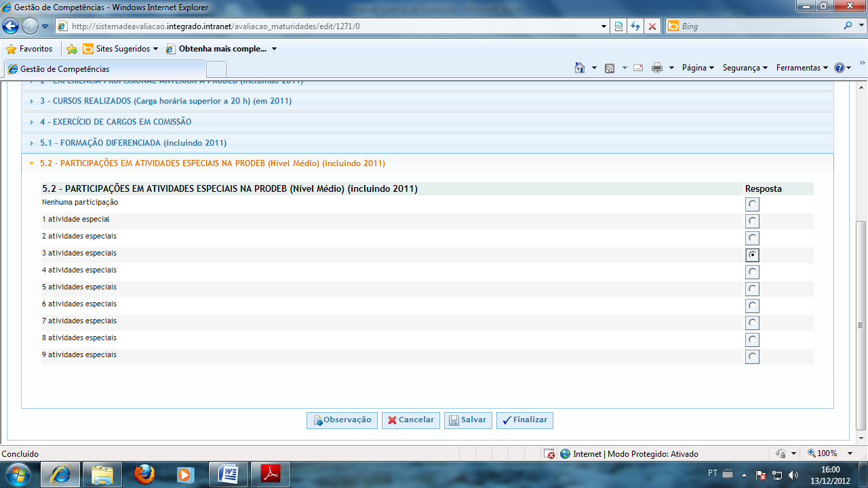Open the Home page icon in command bar
The image size is (868, 488).
pos(580,68)
